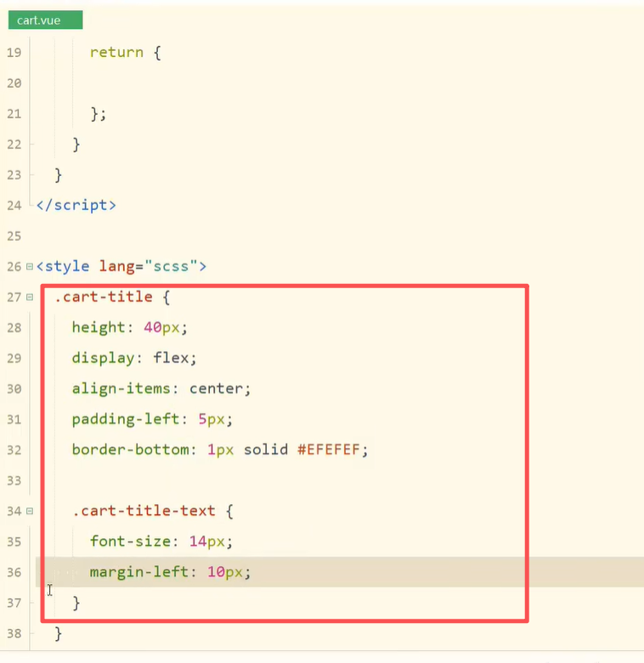
Task: Click the align-items property
Action: click(x=121, y=388)
